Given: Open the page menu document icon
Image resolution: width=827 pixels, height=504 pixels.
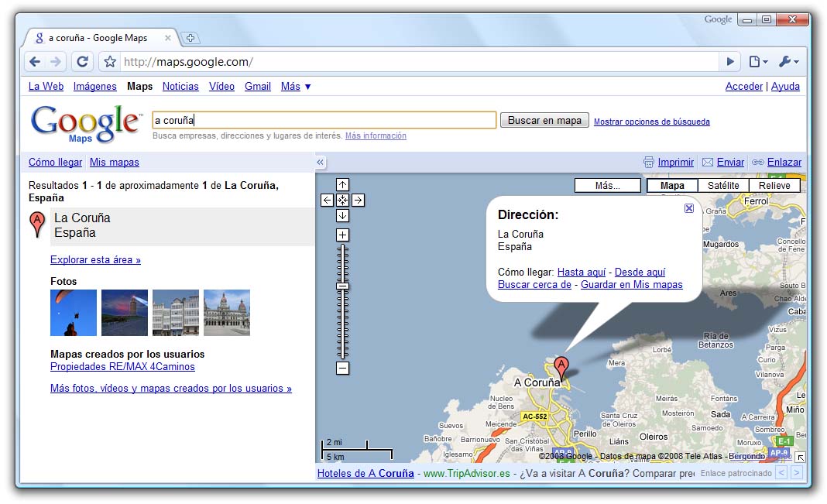Looking at the screenshot, I should tap(758, 62).
